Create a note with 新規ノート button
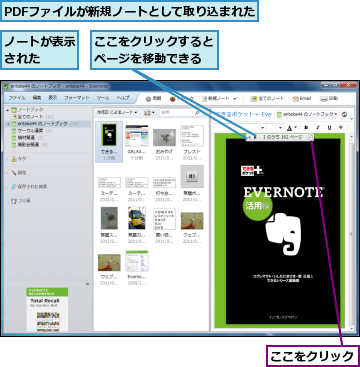The image size is (360, 367). tap(216, 99)
